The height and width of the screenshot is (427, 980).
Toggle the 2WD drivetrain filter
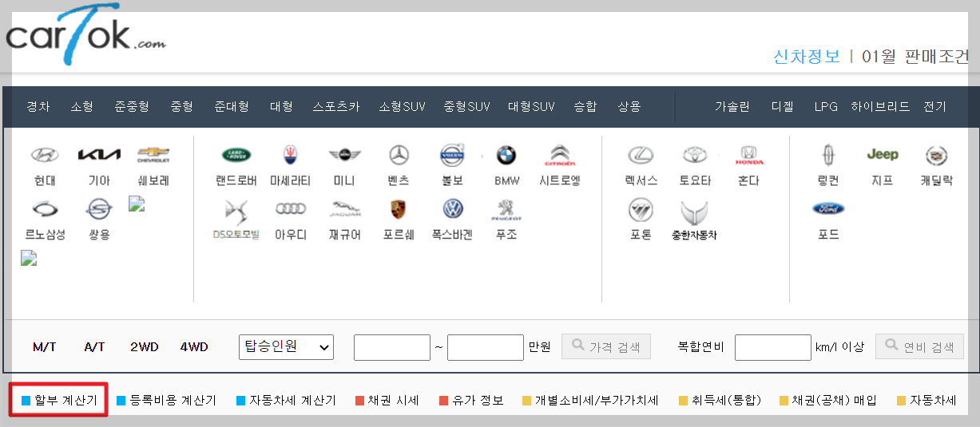point(145,347)
